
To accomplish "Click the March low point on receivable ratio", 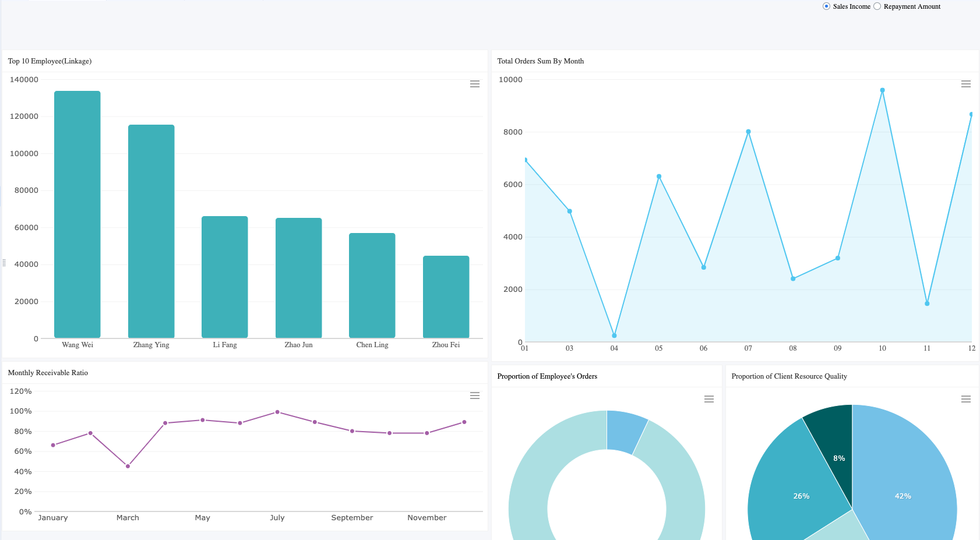I will click(x=128, y=466).
